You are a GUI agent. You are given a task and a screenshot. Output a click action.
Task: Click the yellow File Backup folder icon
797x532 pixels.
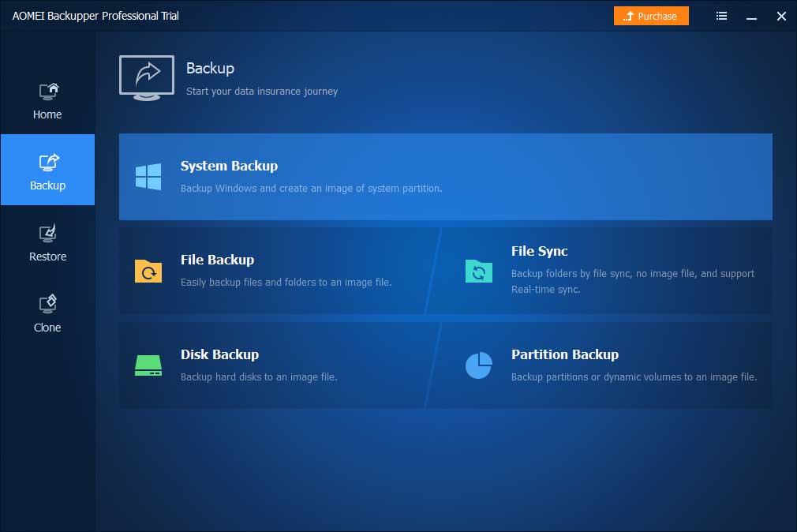(148, 271)
